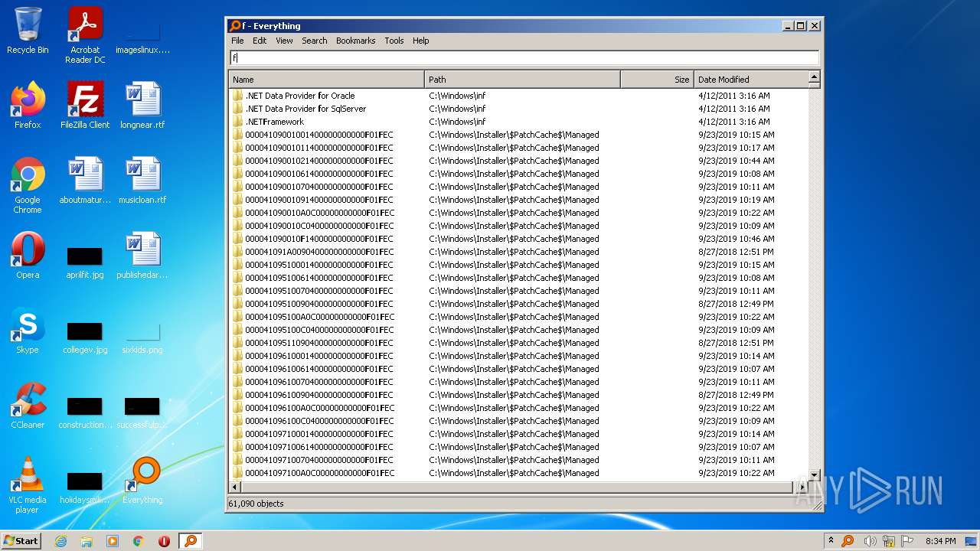Image resolution: width=980 pixels, height=551 pixels.
Task: Click Everything search tray icon
Action: pyautogui.click(x=848, y=541)
